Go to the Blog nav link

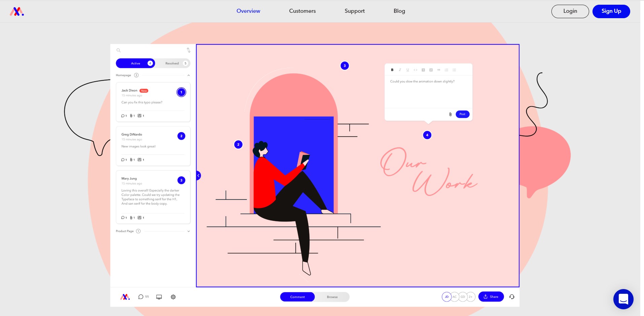click(399, 11)
